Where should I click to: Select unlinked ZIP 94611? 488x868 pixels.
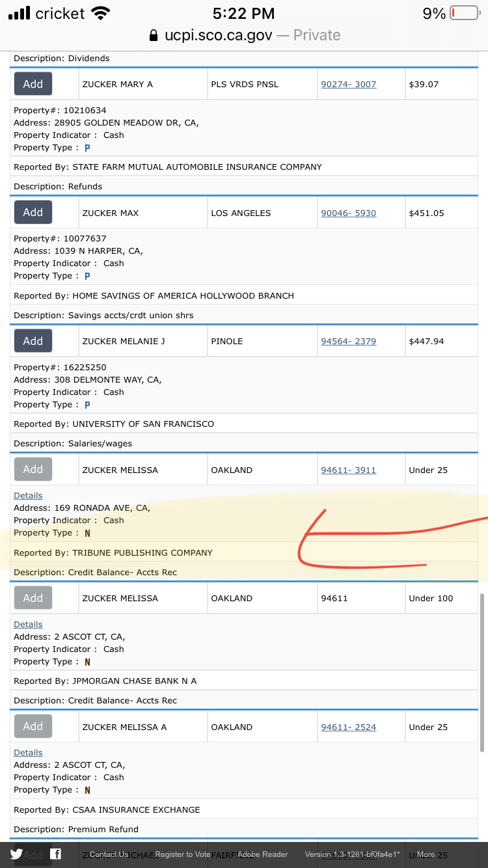[334, 598]
